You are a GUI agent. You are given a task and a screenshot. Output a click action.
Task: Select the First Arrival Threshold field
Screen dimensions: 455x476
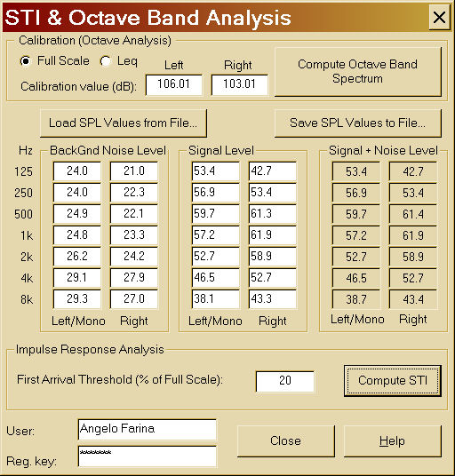click(x=285, y=381)
